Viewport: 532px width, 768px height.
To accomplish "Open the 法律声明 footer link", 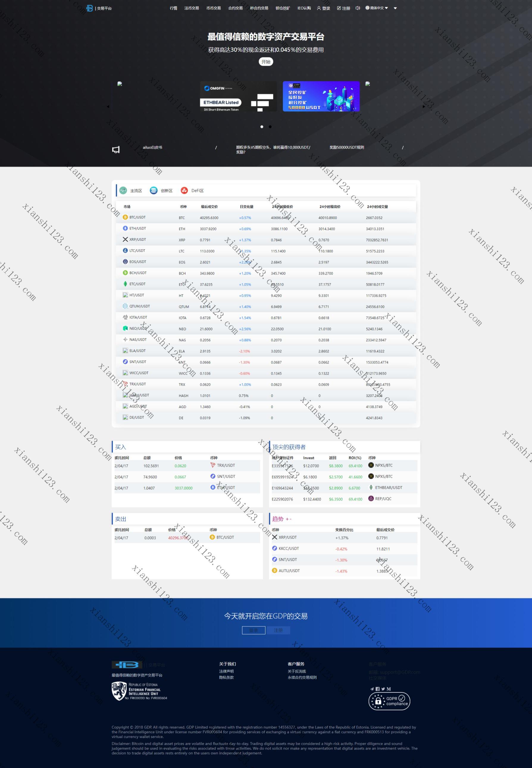I will 226,671.
